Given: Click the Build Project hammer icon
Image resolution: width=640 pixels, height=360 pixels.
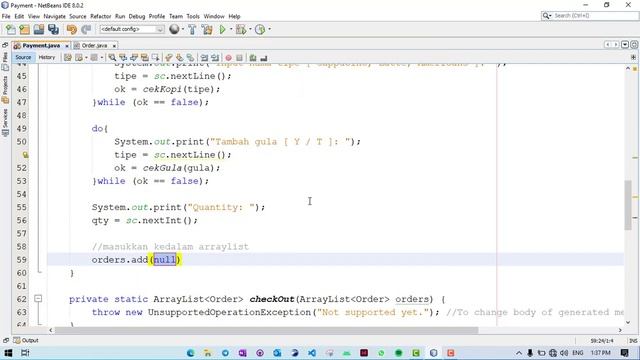Looking at the screenshot, I should [x=192, y=29].
